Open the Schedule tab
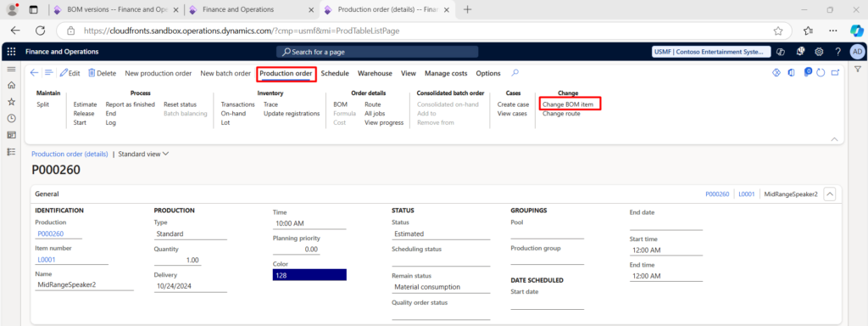 [x=335, y=73]
